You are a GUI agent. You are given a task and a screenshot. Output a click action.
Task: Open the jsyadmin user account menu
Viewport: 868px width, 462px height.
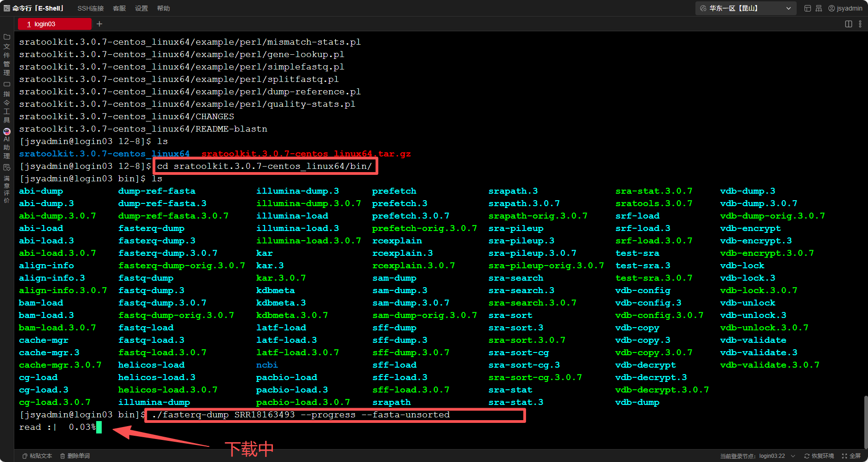coord(845,8)
